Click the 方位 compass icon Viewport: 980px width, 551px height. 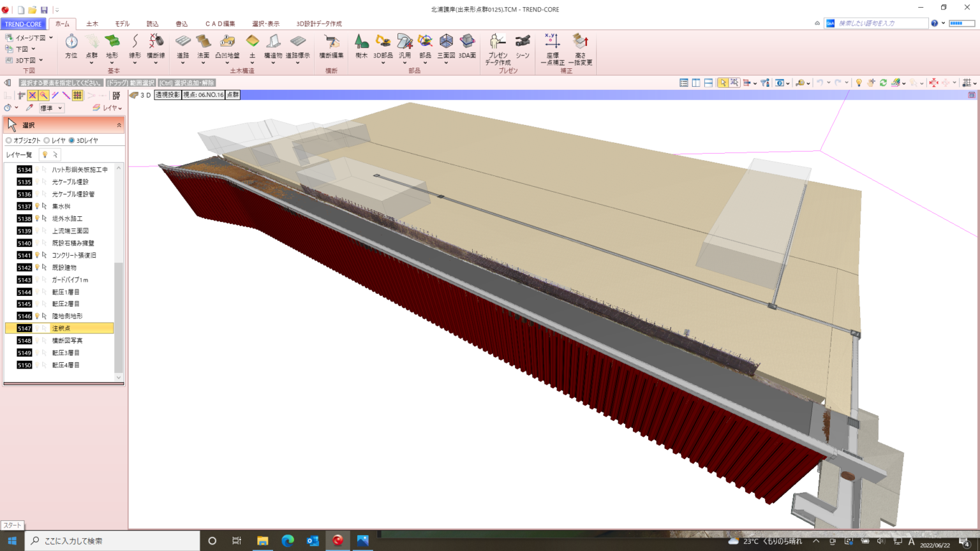tap(71, 42)
